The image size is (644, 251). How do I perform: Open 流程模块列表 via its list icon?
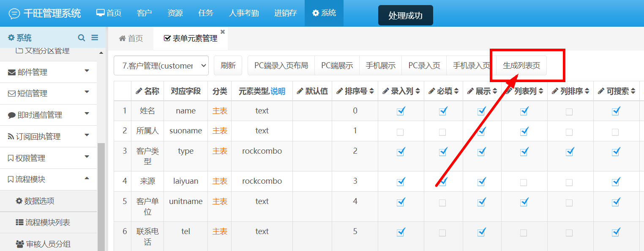tap(19, 222)
